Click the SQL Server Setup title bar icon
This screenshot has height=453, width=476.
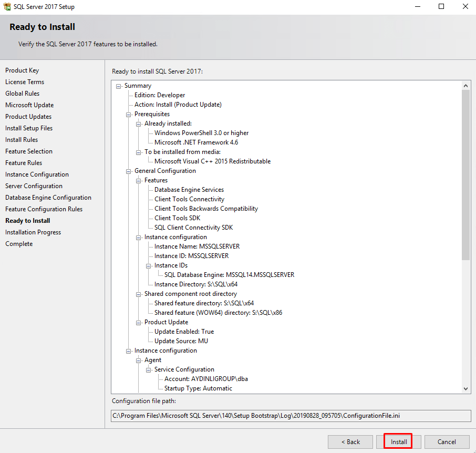coord(7,7)
